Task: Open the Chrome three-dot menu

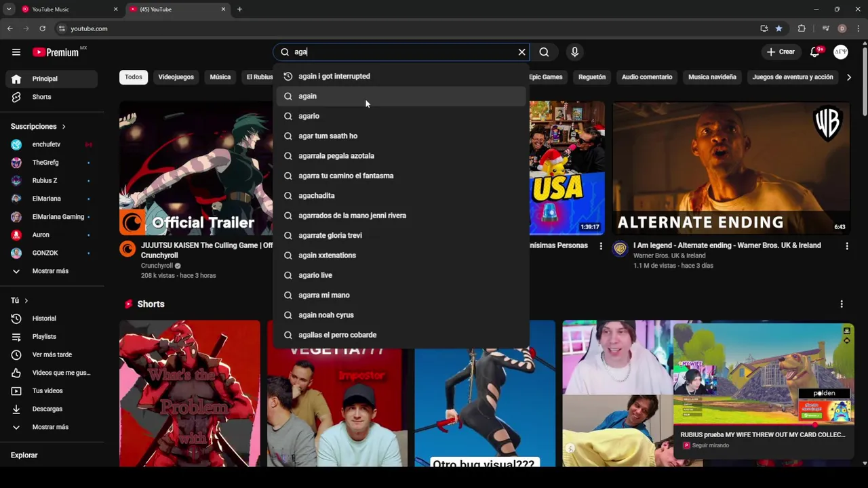Action: (x=859, y=28)
